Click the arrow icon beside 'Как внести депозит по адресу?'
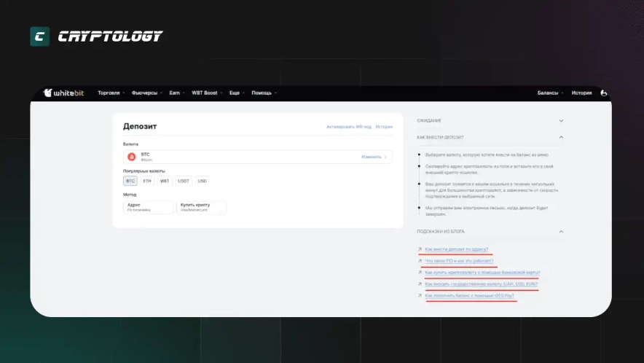Image resolution: width=644 pixels, height=363 pixels. coord(420,249)
